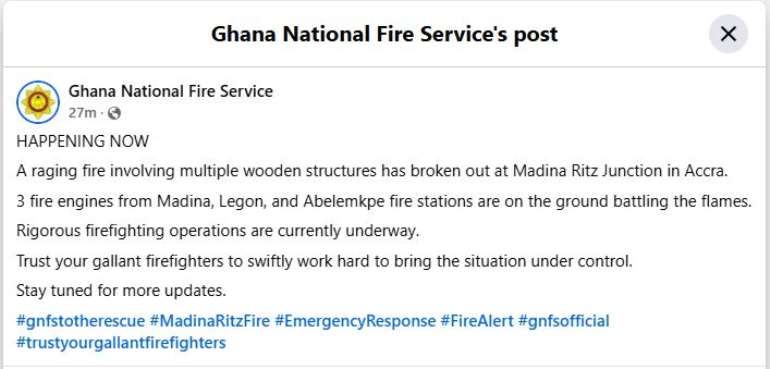Open the 27m post timestamp link

tap(82, 113)
